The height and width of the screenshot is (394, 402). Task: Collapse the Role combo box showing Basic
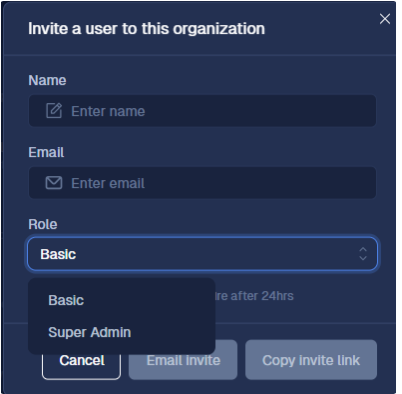[202, 254]
